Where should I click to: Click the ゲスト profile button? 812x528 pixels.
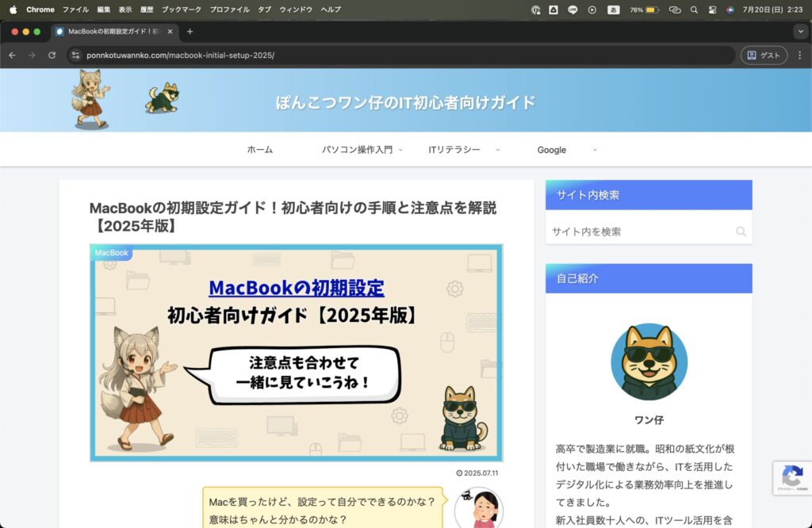tap(764, 55)
